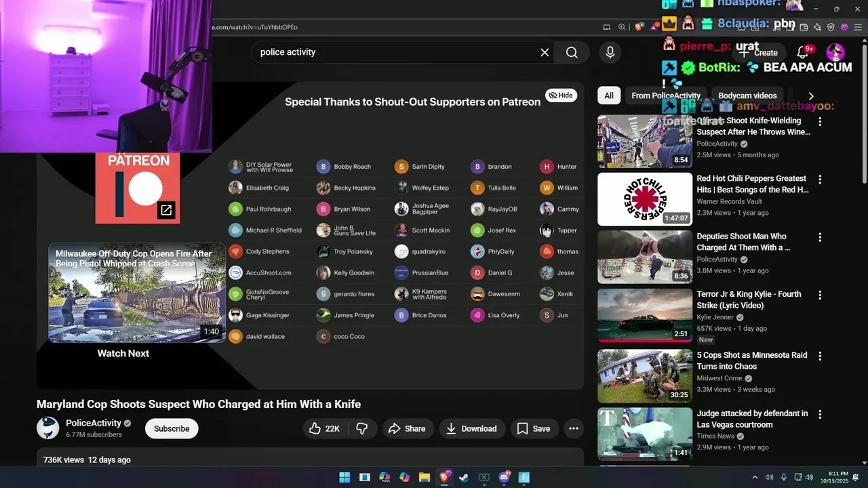Click the Save button

click(534, 428)
